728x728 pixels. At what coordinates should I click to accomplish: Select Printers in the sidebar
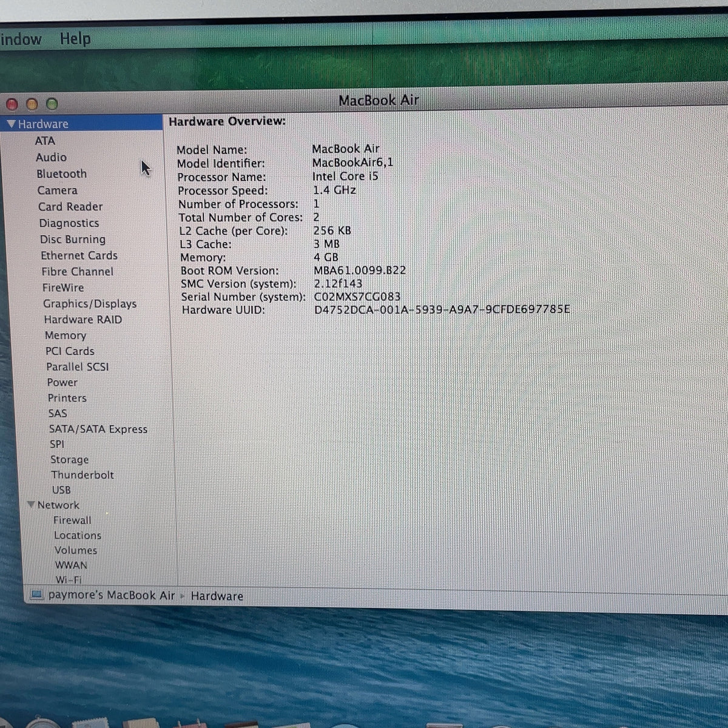pos(67,398)
